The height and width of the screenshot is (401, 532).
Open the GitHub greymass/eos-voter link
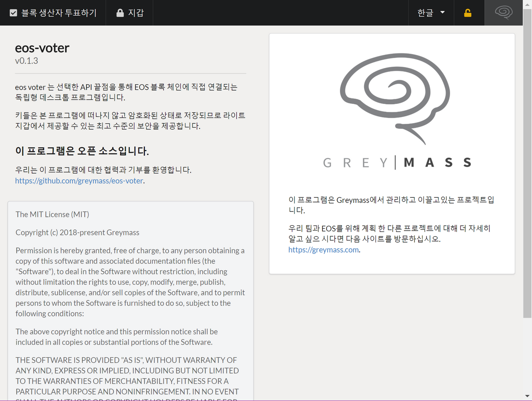point(79,181)
